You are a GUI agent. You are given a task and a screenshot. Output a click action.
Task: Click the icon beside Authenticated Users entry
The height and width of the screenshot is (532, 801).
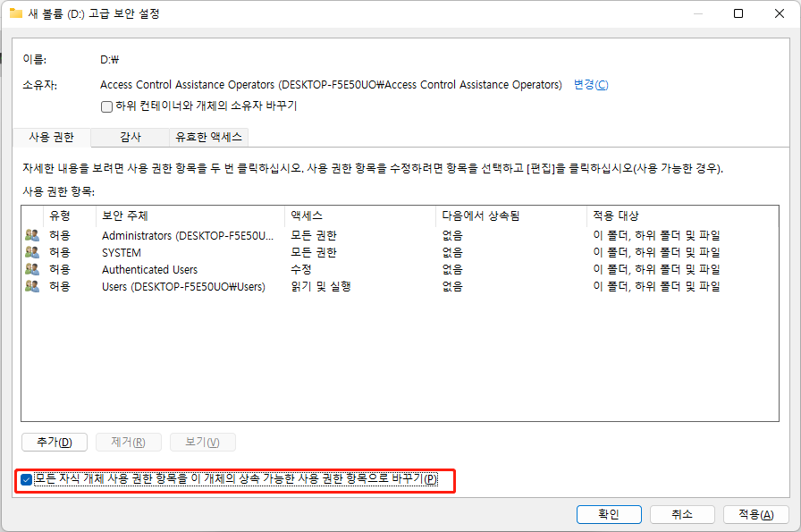click(30, 269)
